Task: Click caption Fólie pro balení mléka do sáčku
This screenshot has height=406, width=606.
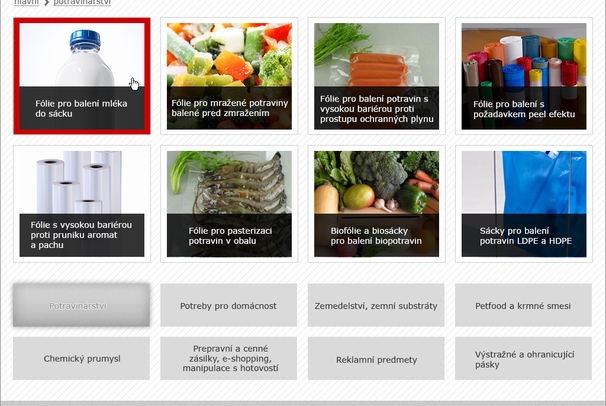Action: [81, 109]
